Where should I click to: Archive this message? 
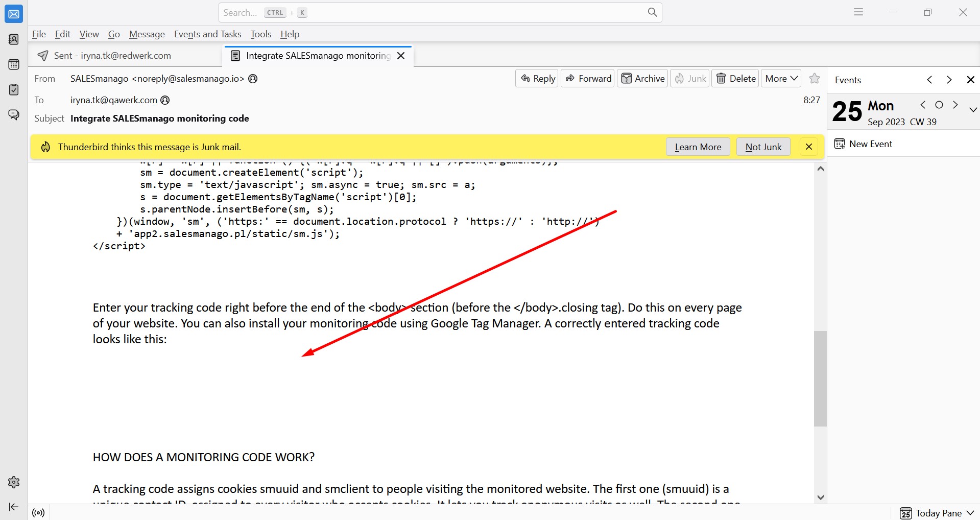643,78
